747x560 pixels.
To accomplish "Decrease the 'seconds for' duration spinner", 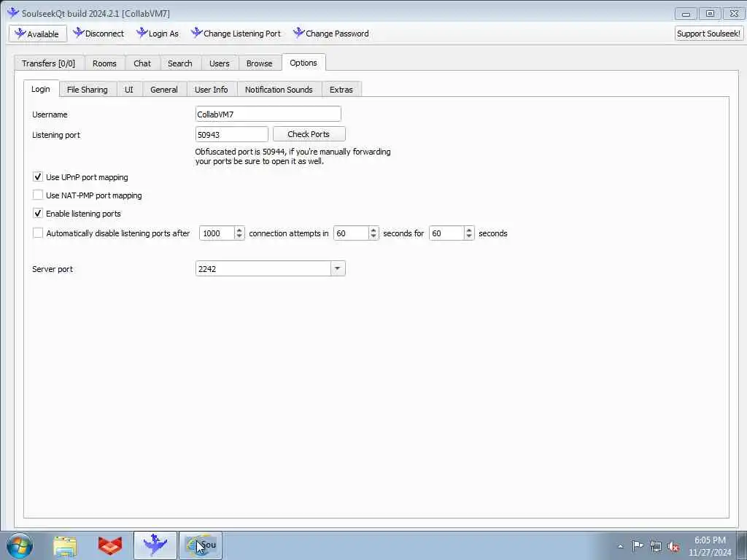I will (x=469, y=236).
